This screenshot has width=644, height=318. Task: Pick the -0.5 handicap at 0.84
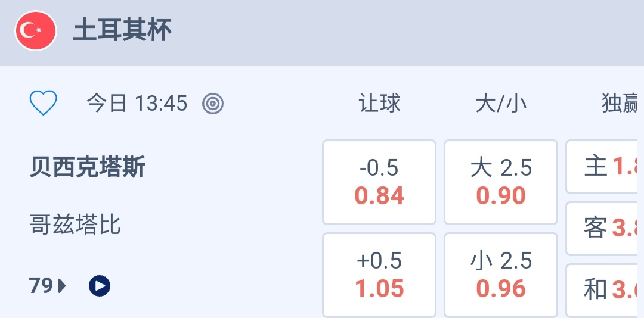379,182
